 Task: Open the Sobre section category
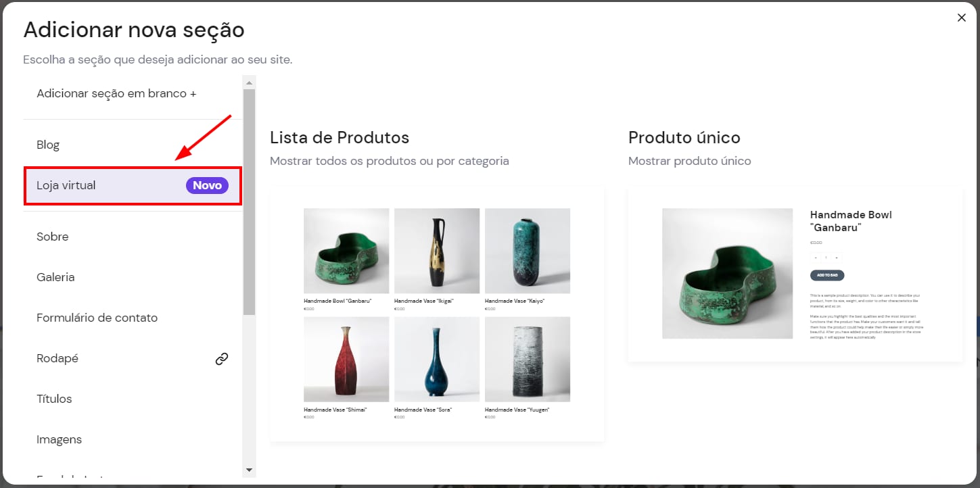(x=53, y=237)
